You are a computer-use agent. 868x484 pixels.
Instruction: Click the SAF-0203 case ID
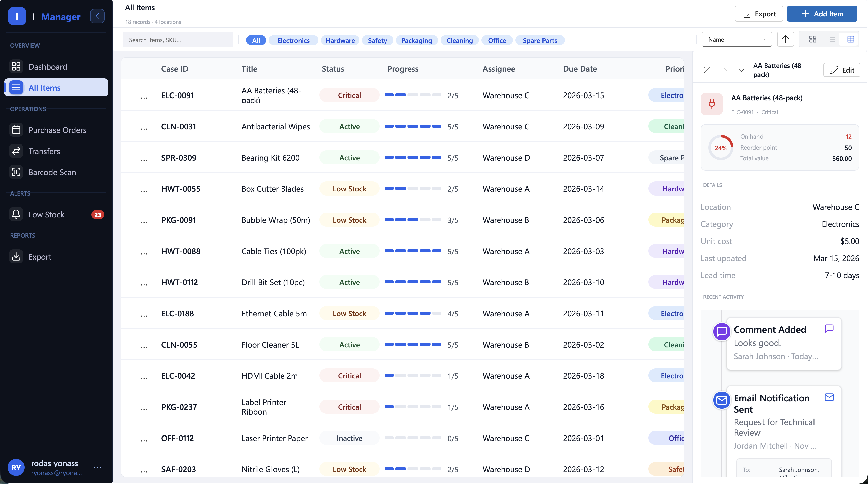[x=178, y=469]
